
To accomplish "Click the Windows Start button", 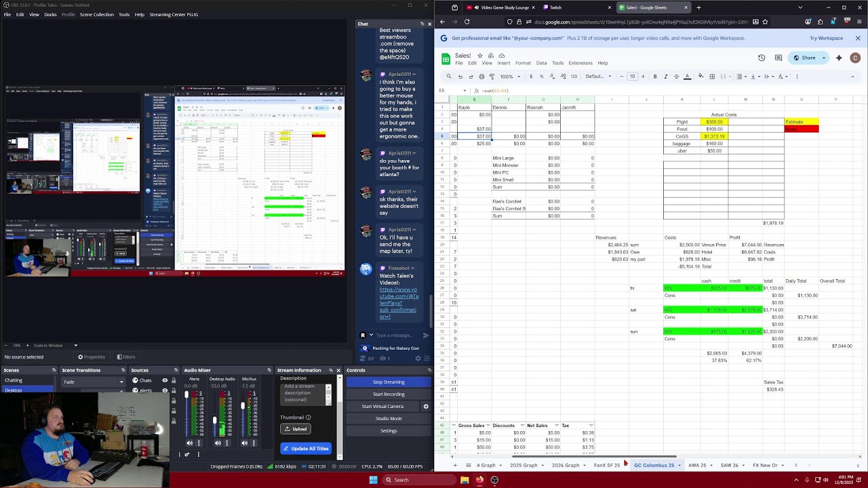I will click(373, 480).
